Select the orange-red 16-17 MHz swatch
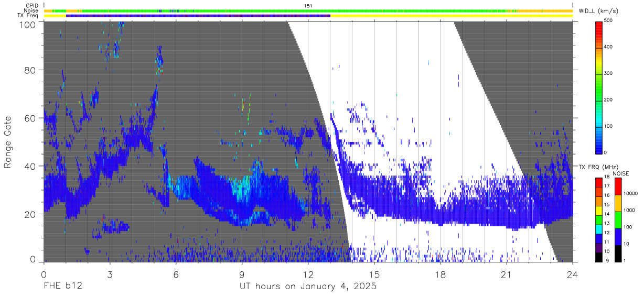The width and height of the screenshot is (644, 297). click(598, 192)
